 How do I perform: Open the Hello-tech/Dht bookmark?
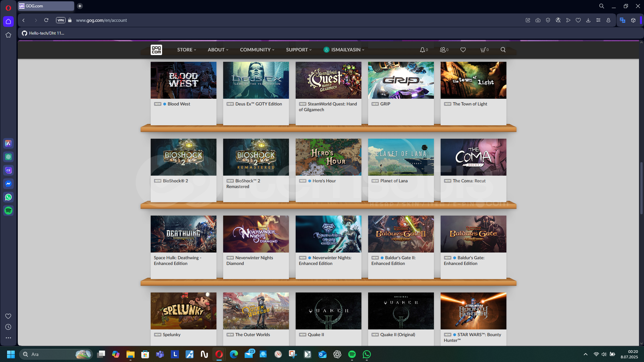(x=43, y=33)
